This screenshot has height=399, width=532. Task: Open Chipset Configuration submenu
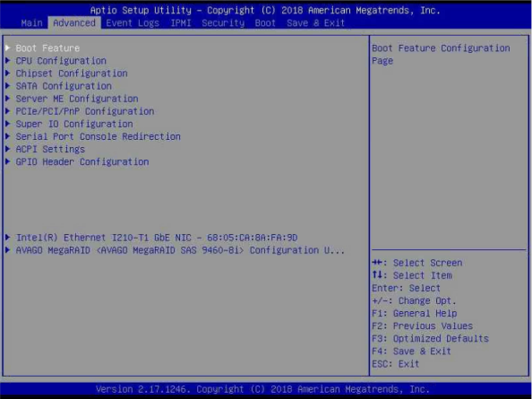[x=72, y=74]
